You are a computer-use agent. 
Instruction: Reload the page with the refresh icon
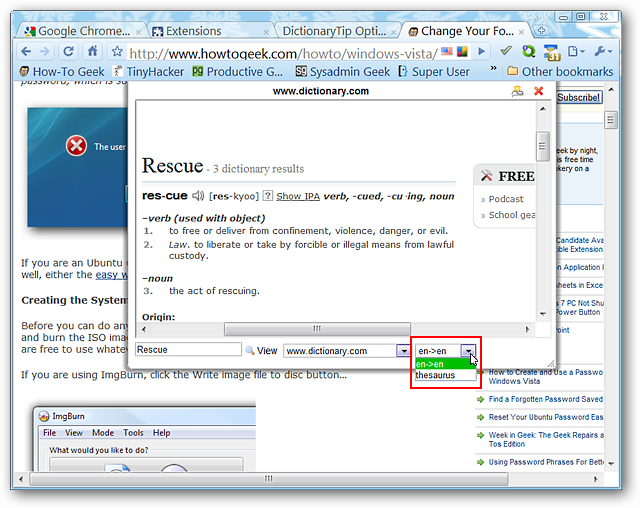68,52
